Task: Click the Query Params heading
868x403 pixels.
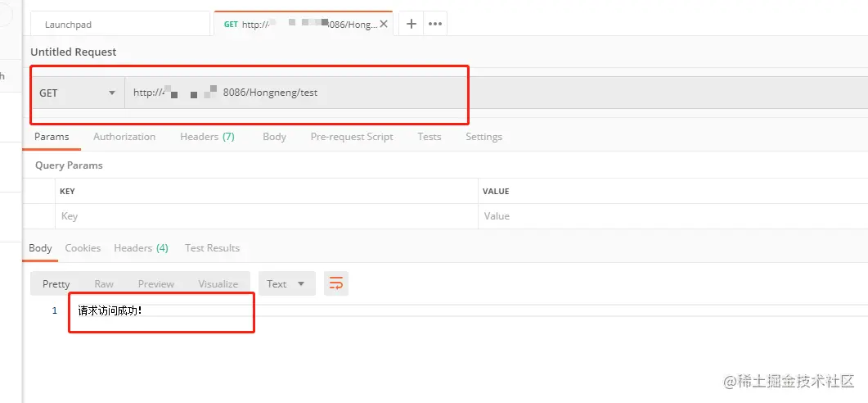Action: (x=69, y=165)
